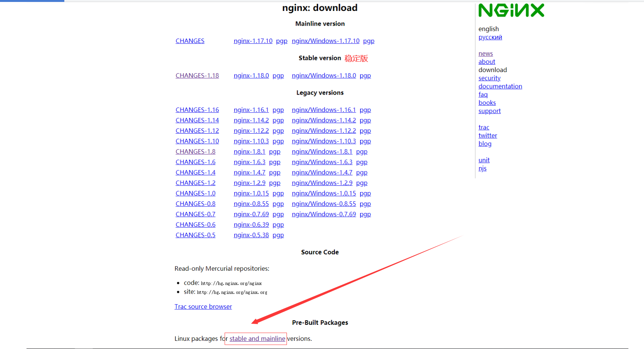Open CHANGES-1.12 changelog
The width and height of the screenshot is (644, 349).
197,131
